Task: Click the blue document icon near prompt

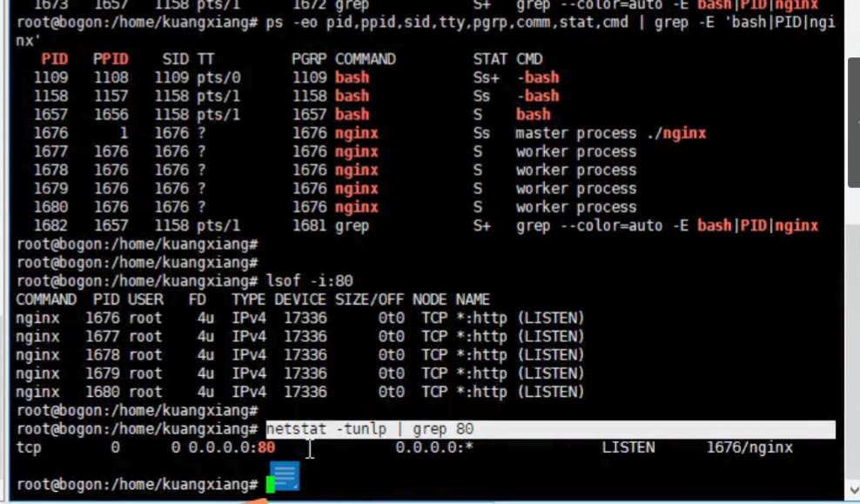Action: [285, 475]
